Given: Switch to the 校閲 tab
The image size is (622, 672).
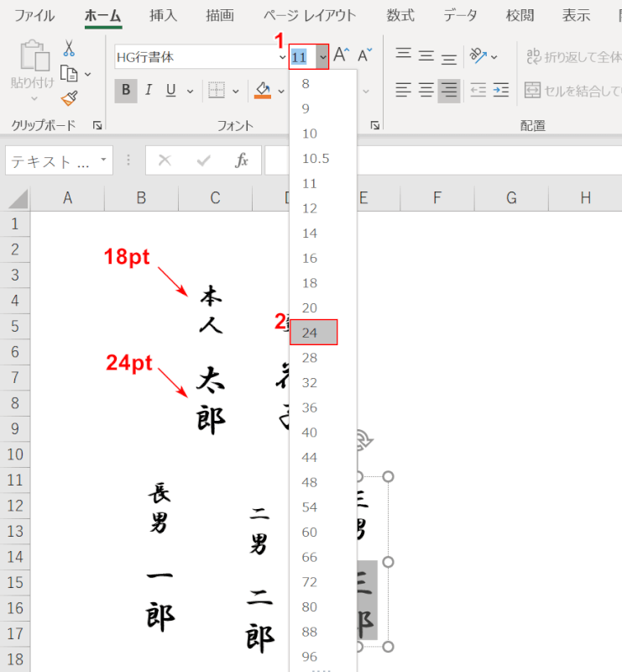Looking at the screenshot, I should pos(520,16).
